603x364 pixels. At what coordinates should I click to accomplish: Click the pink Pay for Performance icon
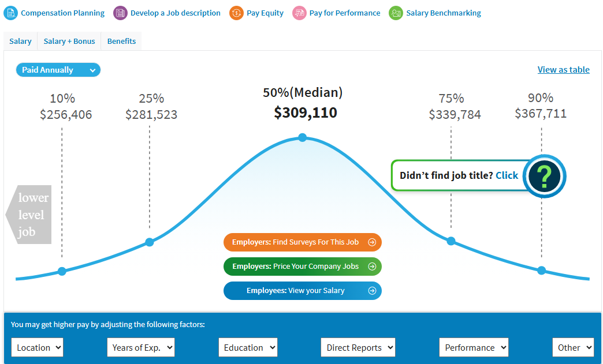299,13
